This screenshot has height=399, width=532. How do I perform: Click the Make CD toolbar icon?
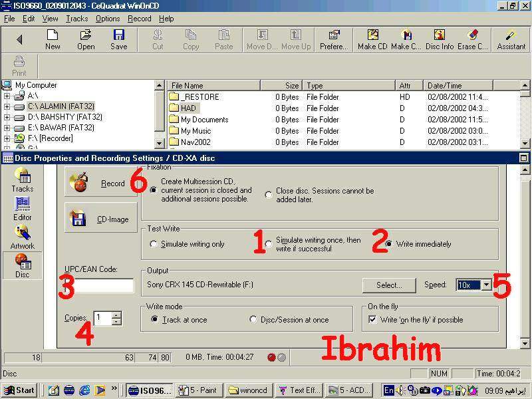tap(372, 35)
